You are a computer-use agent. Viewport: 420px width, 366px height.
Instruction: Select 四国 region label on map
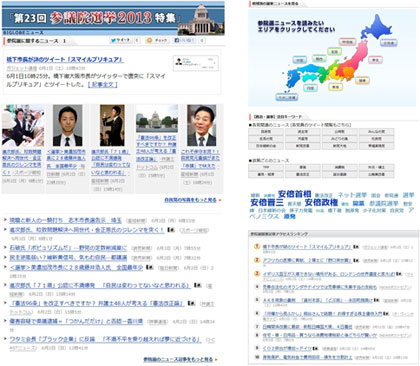point(310,88)
